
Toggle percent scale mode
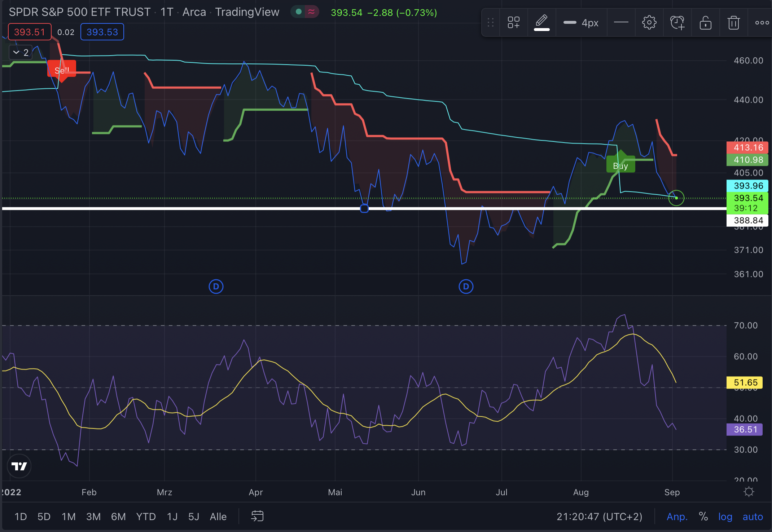[703, 517]
